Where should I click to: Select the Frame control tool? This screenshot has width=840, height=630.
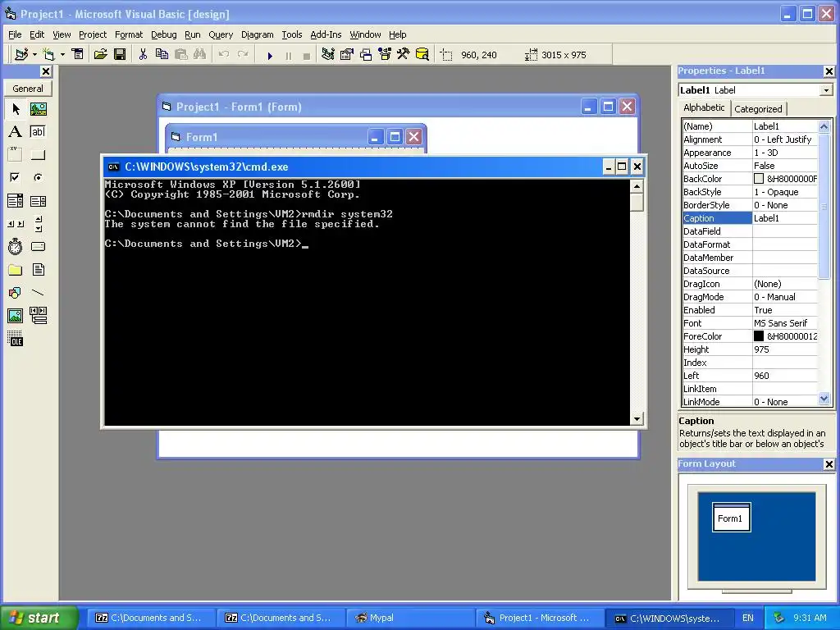(16, 155)
